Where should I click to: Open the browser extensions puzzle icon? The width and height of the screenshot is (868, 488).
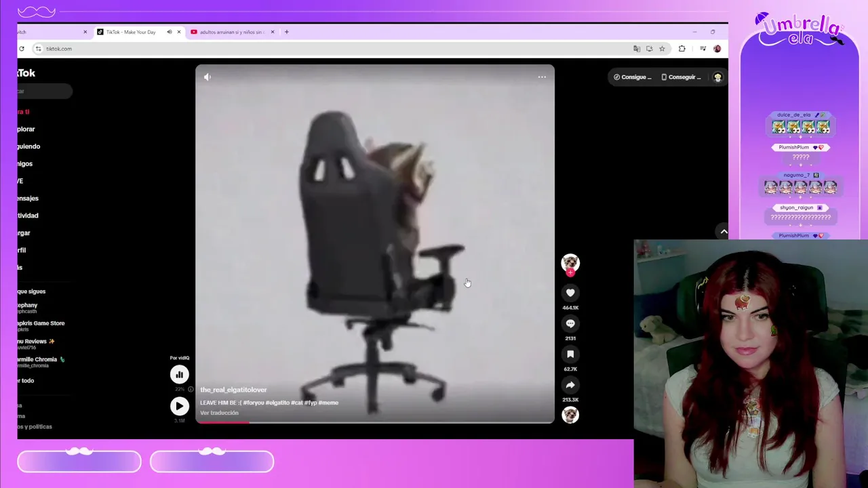[x=682, y=49]
